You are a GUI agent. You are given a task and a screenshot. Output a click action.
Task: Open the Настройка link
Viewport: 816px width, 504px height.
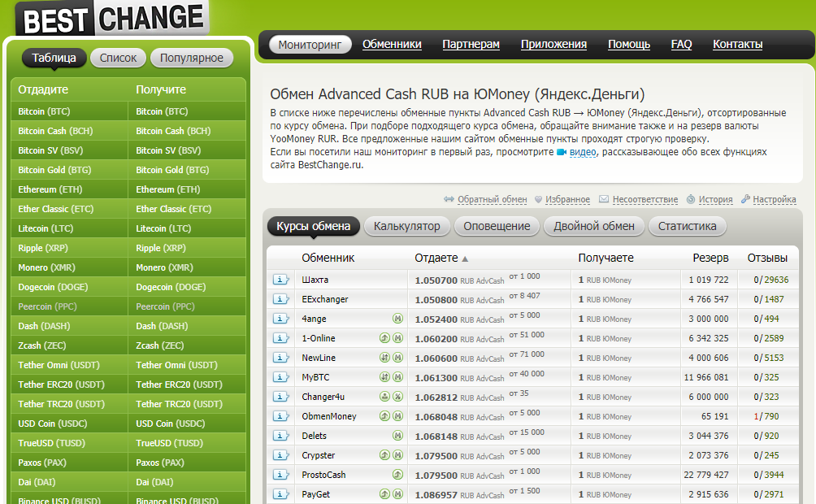tap(774, 199)
